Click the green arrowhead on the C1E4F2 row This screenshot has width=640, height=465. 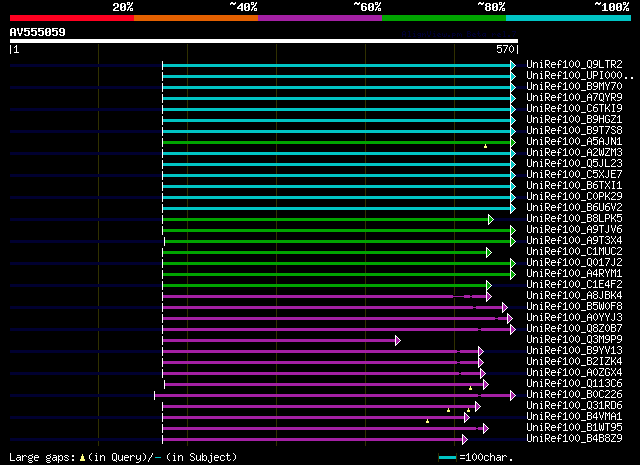489,285
